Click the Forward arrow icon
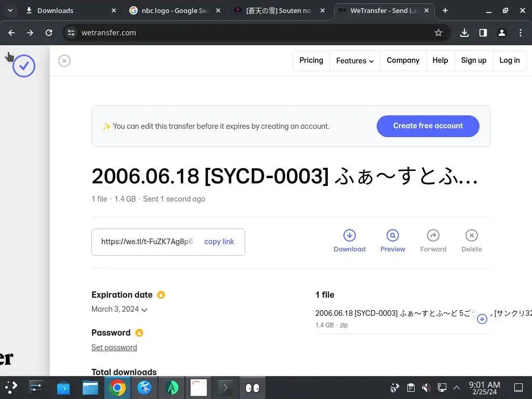 (433, 235)
